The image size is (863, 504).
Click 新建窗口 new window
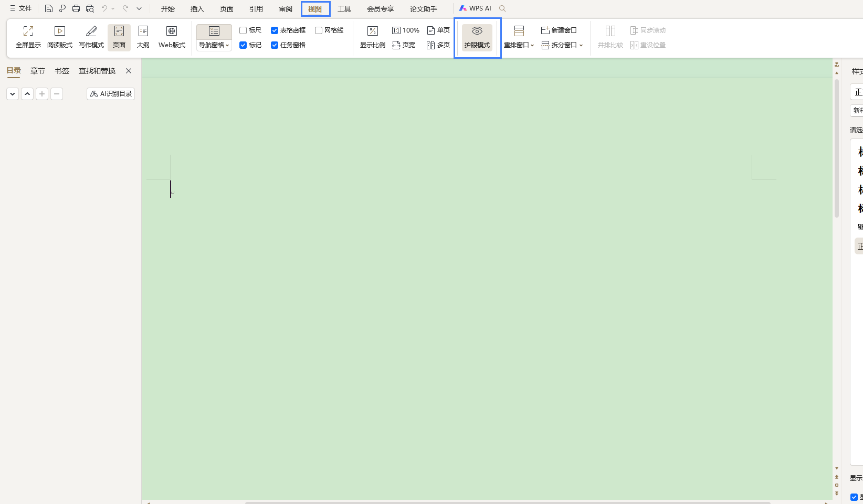pos(559,30)
